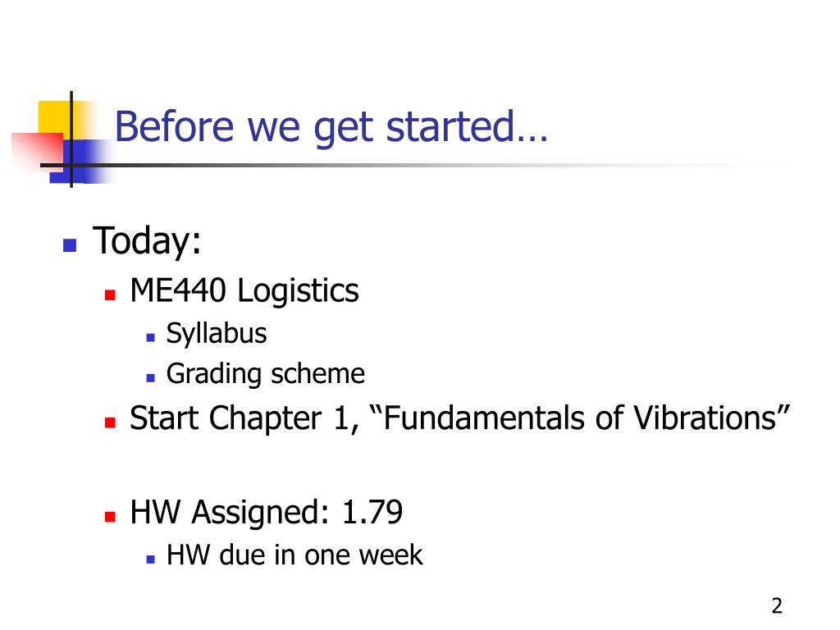Click the 'ME440 Logistics' line
840x630 pixels.
pyautogui.click(x=244, y=292)
